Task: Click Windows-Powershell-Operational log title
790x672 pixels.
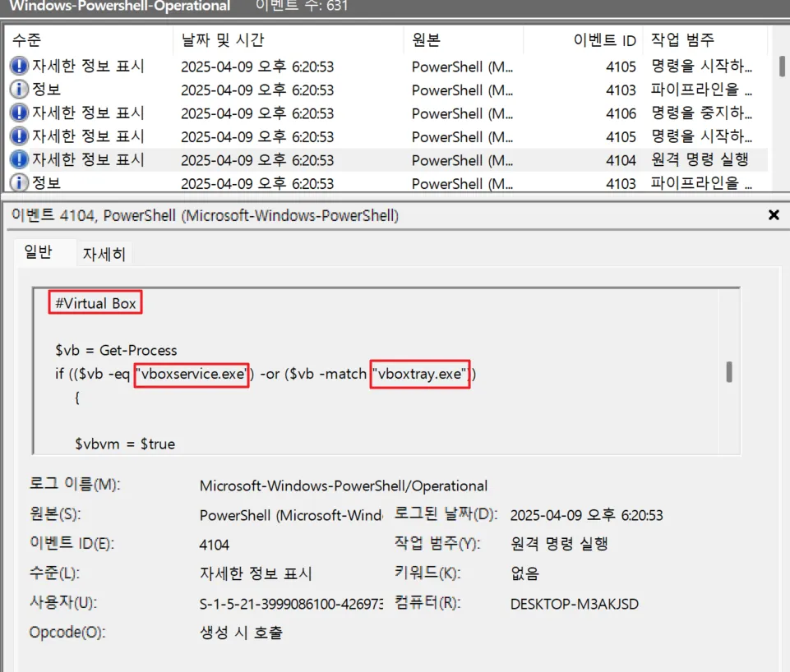Action: pyautogui.click(x=119, y=6)
